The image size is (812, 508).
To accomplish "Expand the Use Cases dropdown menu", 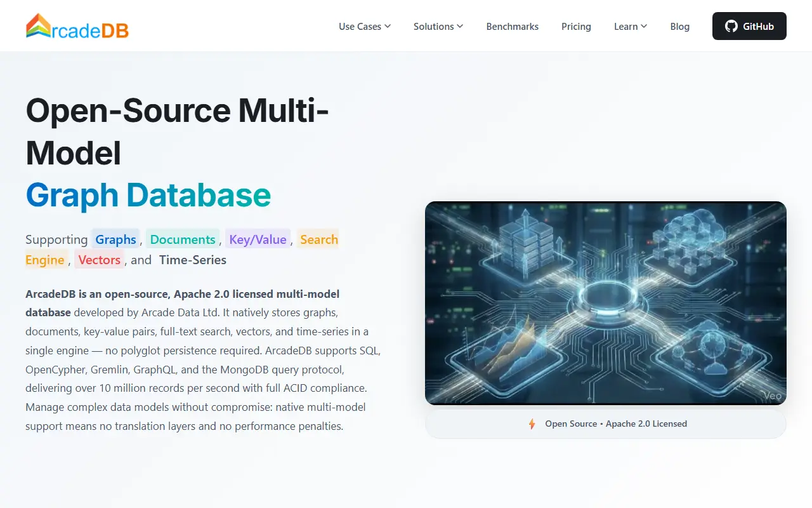I will tap(365, 26).
